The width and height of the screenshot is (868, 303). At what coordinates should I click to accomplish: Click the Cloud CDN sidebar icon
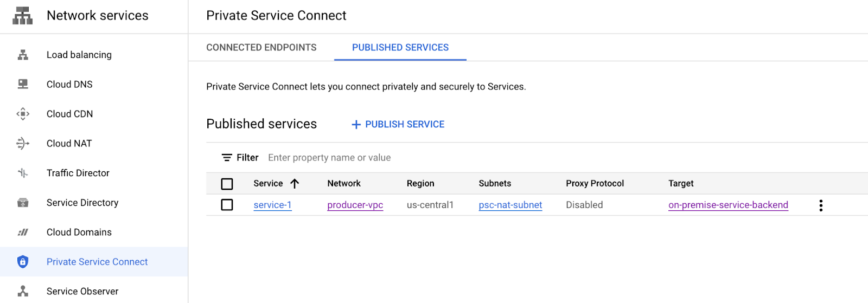(23, 114)
